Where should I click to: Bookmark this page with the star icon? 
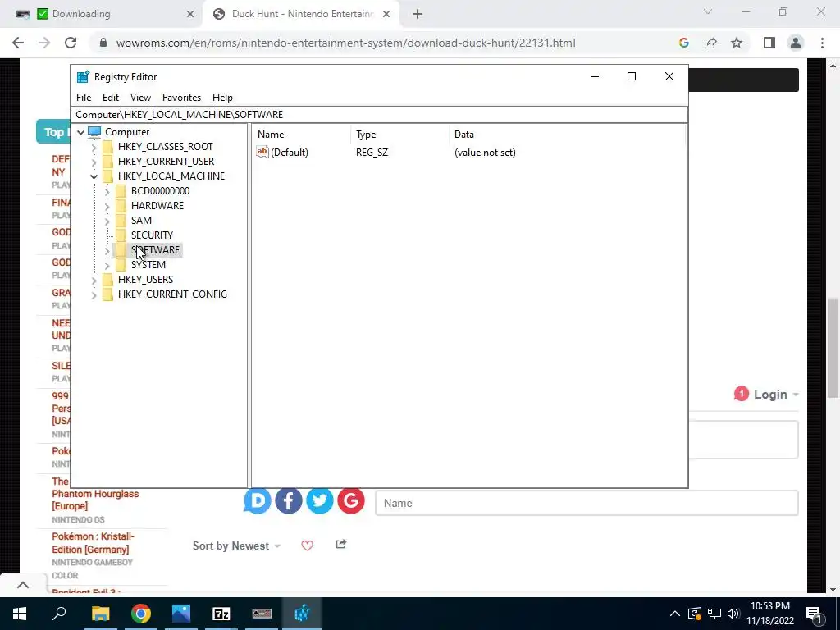pos(737,43)
